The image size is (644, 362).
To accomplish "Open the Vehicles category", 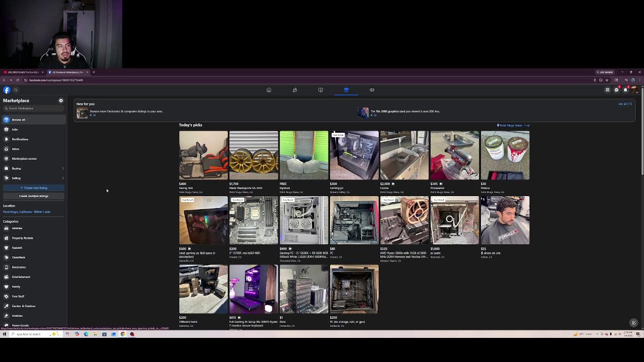I will pos(33,228).
